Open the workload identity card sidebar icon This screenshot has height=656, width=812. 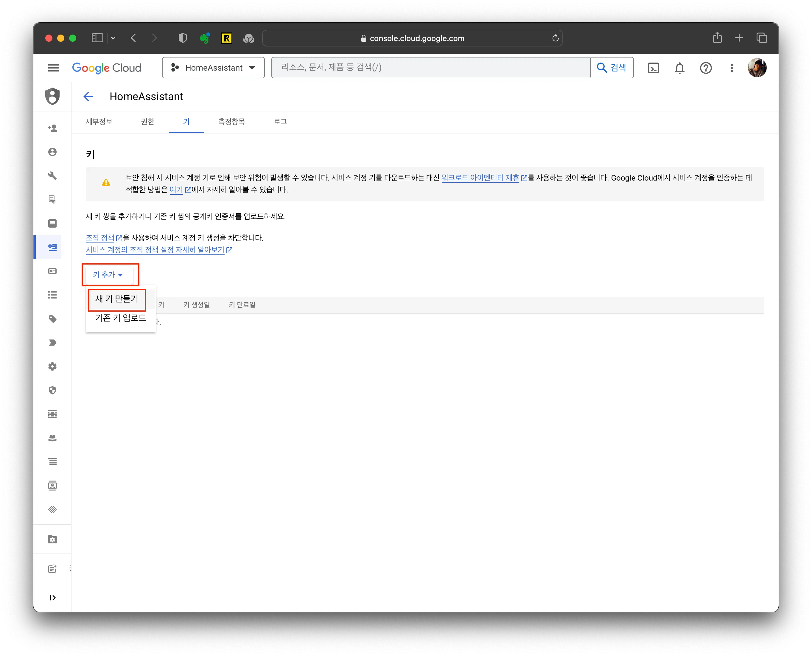click(52, 271)
